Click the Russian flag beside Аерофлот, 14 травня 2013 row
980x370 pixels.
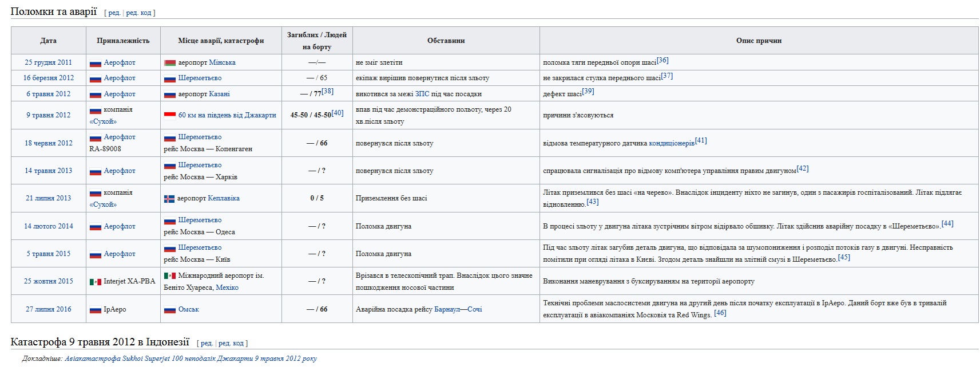(96, 171)
